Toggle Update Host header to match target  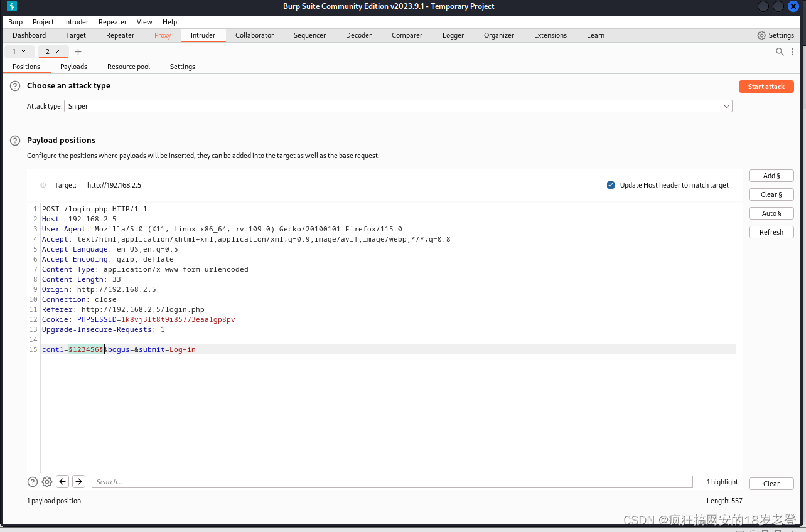tap(611, 185)
